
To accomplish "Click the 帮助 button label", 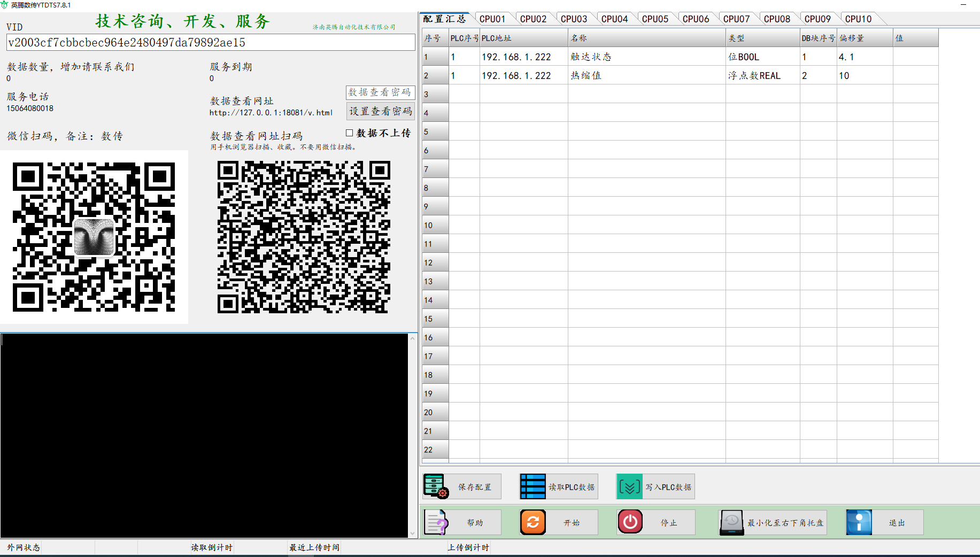I will [474, 523].
